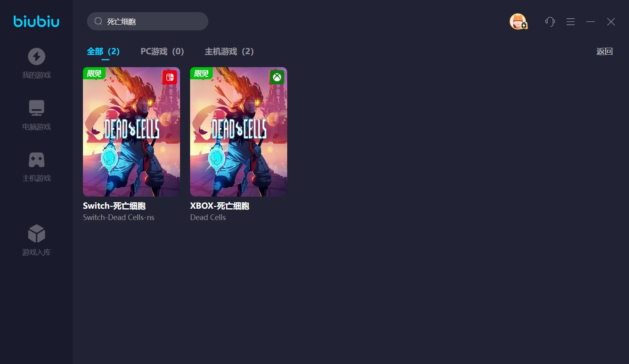Viewport: 629px width, 364px height.
Task: Open the Switch Dead Cells cover thumbnail
Action: click(x=131, y=132)
